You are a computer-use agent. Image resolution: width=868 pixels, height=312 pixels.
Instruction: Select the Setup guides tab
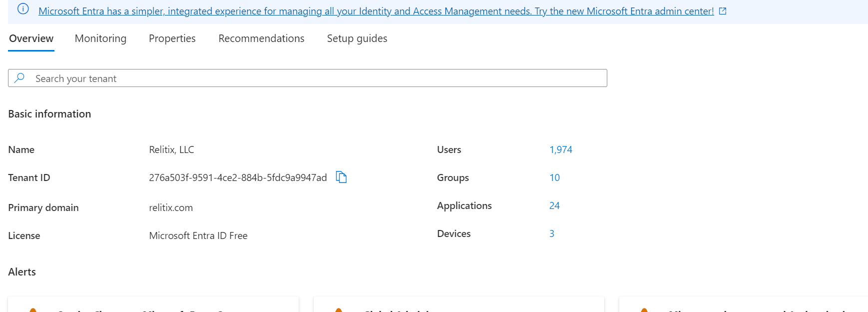click(x=357, y=38)
